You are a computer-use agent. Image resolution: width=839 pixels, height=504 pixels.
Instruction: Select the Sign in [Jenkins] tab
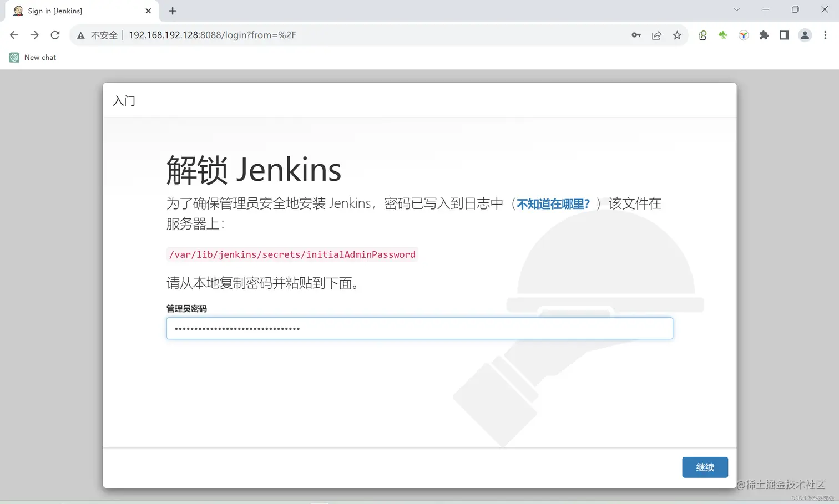tap(80, 11)
